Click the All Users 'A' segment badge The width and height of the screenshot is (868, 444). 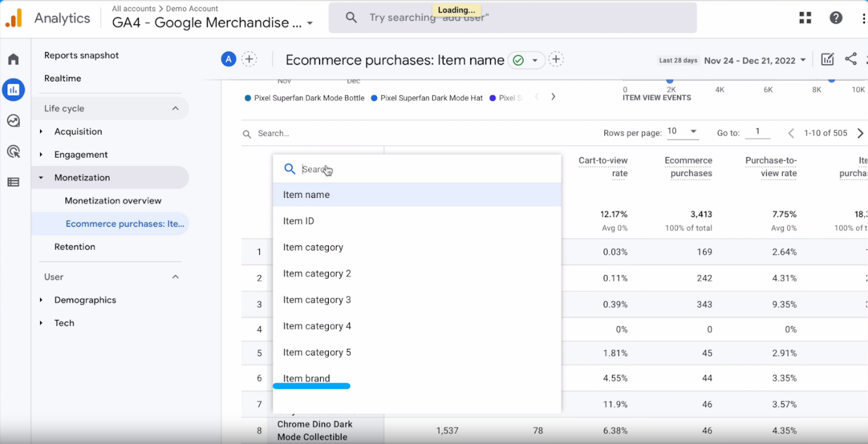[x=229, y=59]
